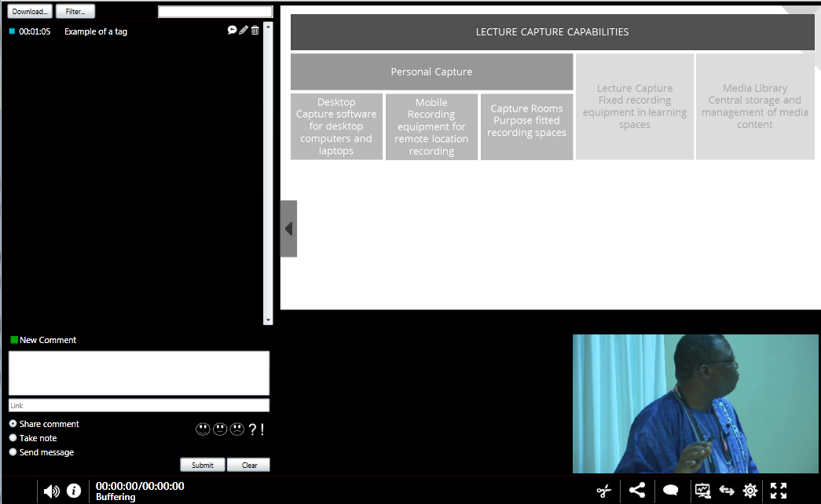Screen dimensions: 821x504
Task: Clear the comment form
Action: pos(249,465)
